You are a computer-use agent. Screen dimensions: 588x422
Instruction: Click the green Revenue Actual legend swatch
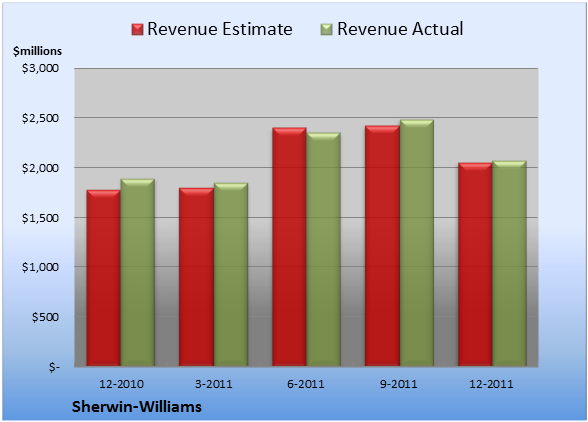tap(327, 30)
